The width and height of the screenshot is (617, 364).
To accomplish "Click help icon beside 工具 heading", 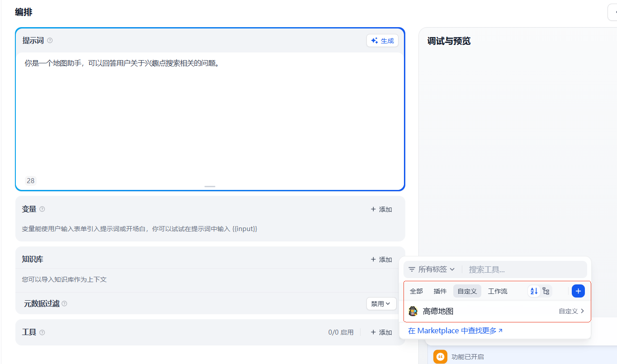I will tap(42, 332).
